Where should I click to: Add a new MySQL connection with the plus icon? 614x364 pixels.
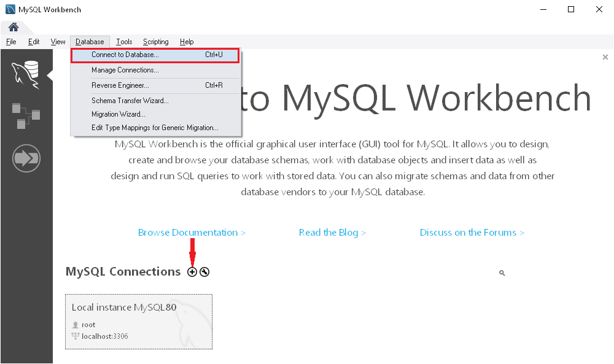pyautogui.click(x=192, y=271)
